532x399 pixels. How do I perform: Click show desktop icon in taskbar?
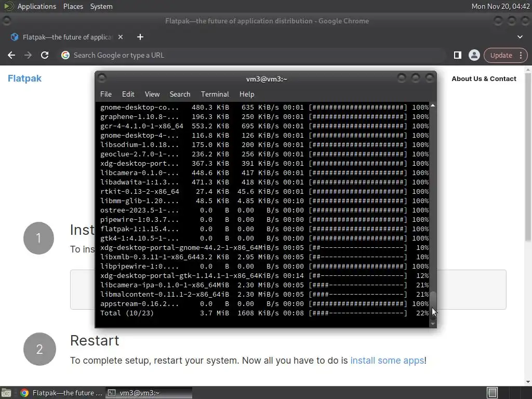(x=6, y=393)
